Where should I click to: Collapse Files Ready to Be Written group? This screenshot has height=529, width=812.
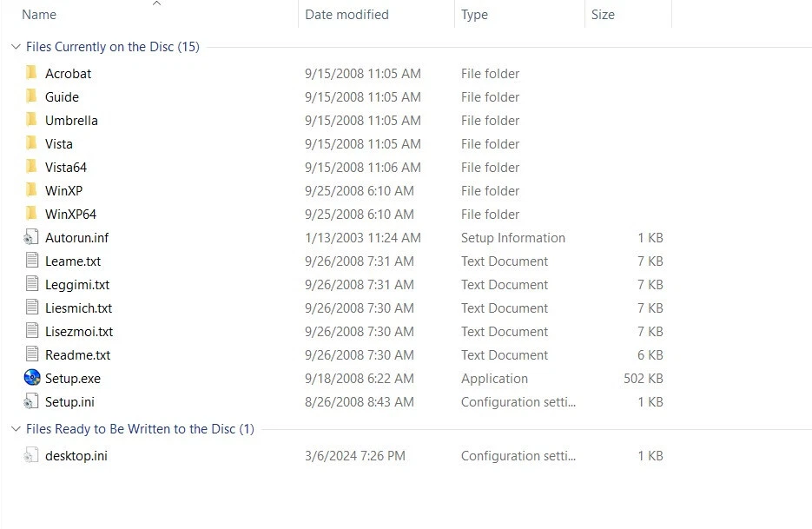16,429
